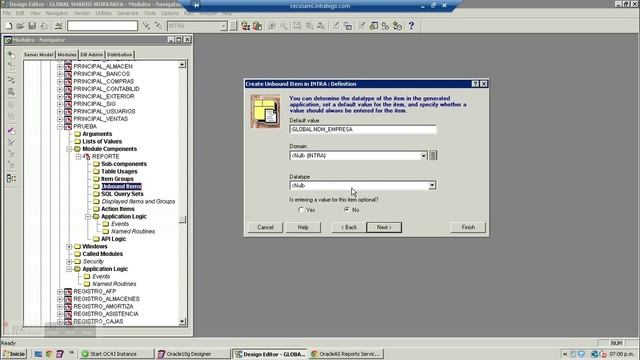Expand the Windows folder node

coord(69,247)
